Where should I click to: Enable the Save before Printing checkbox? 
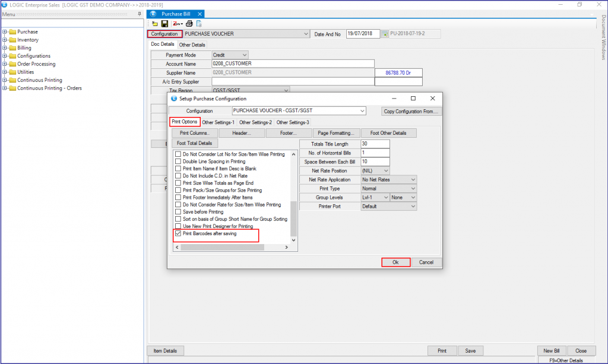[x=177, y=212]
